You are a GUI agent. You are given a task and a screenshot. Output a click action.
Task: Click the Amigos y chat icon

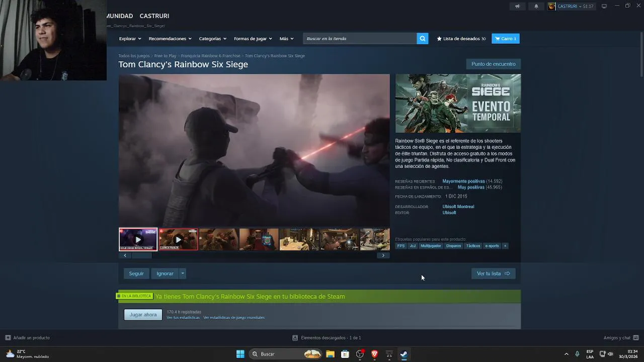(x=636, y=338)
